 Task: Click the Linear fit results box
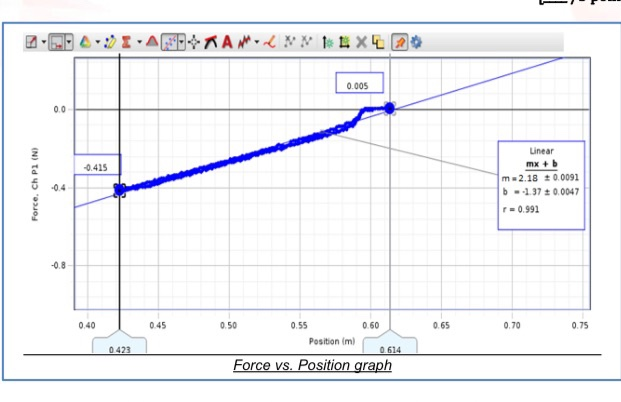541,185
